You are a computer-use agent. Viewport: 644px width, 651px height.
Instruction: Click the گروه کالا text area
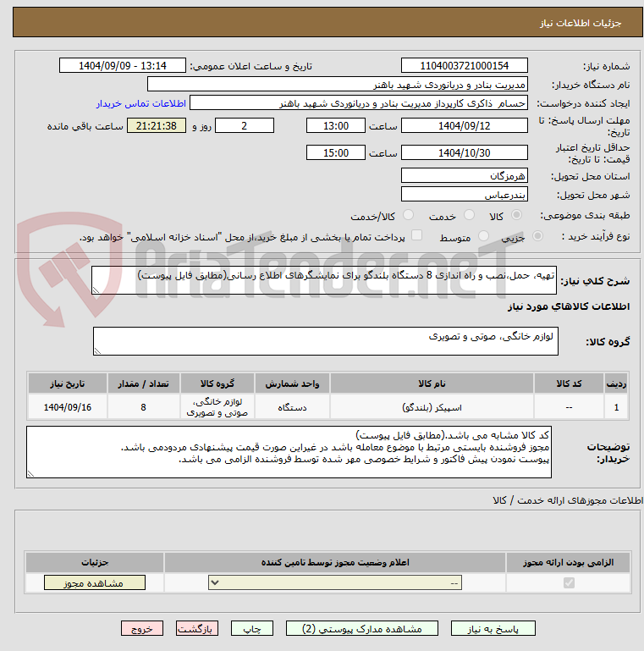click(326, 341)
